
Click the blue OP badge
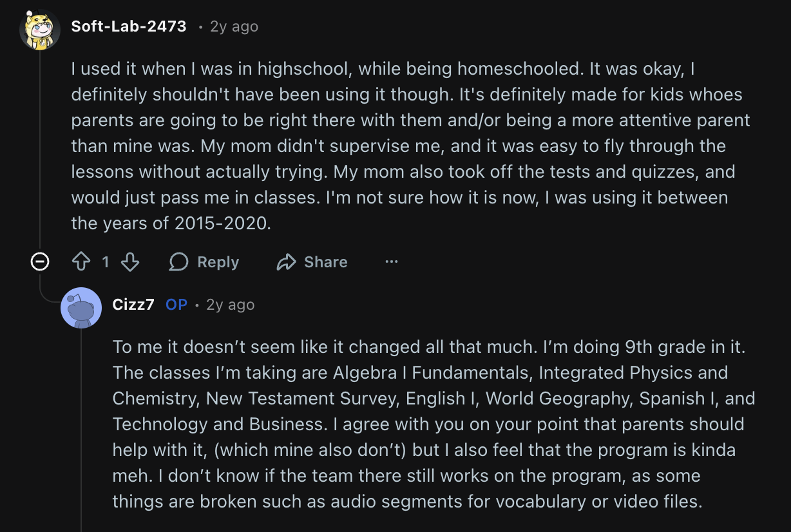(x=176, y=305)
